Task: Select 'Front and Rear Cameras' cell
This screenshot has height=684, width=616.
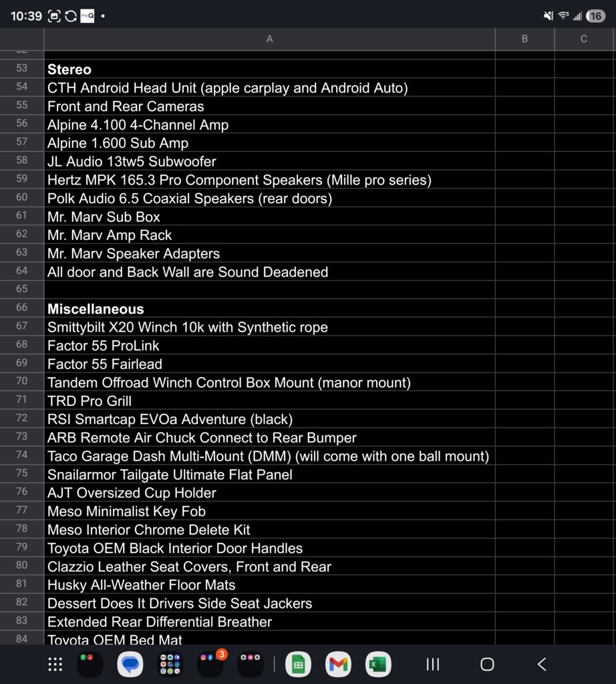Action: (x=269, y=106)
